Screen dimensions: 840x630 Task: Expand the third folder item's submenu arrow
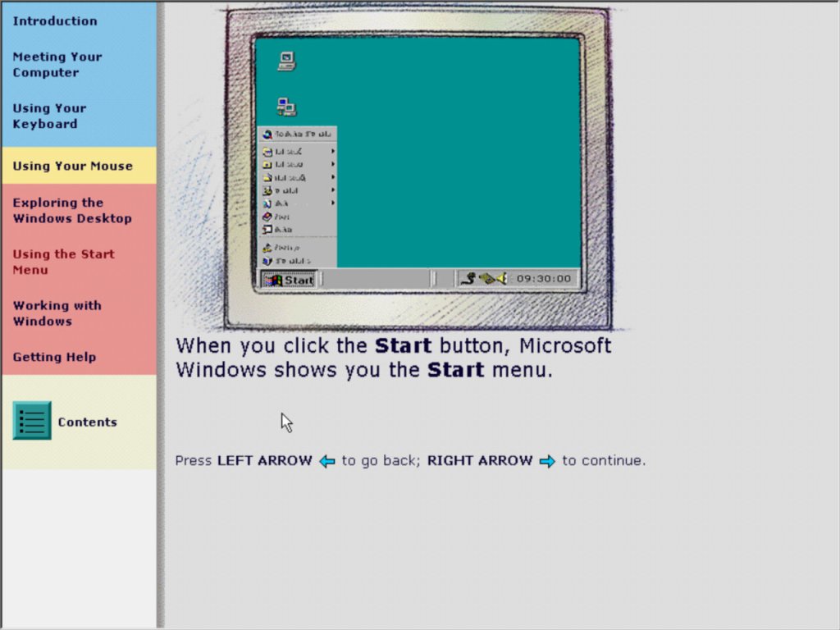(x=333, y=177)
